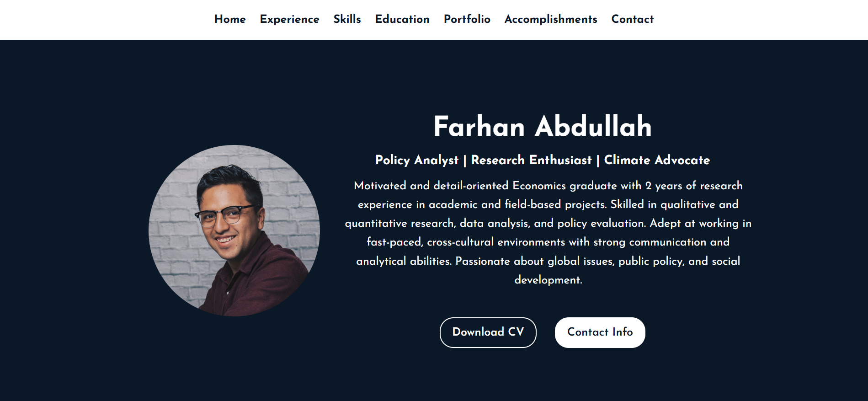Click the bio line starting with "Motivated"
The width and height of the screenshot is (868, 401).
pos(548,186)
